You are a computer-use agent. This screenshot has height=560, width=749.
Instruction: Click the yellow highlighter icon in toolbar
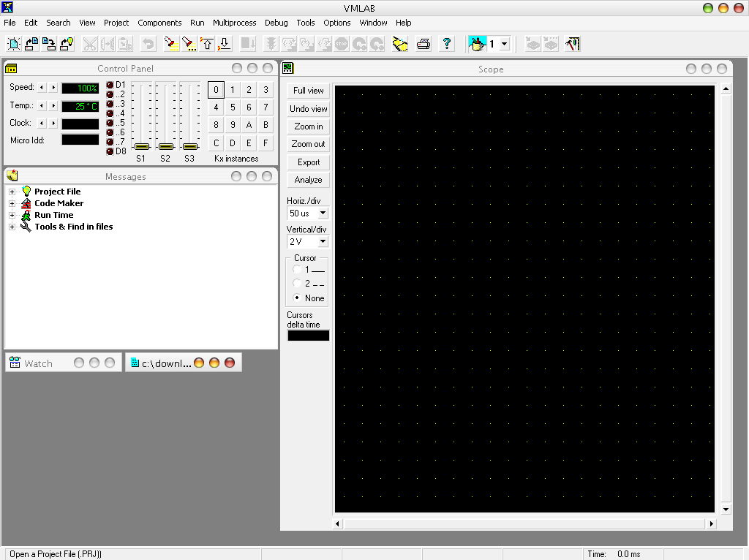pos(399,44)
